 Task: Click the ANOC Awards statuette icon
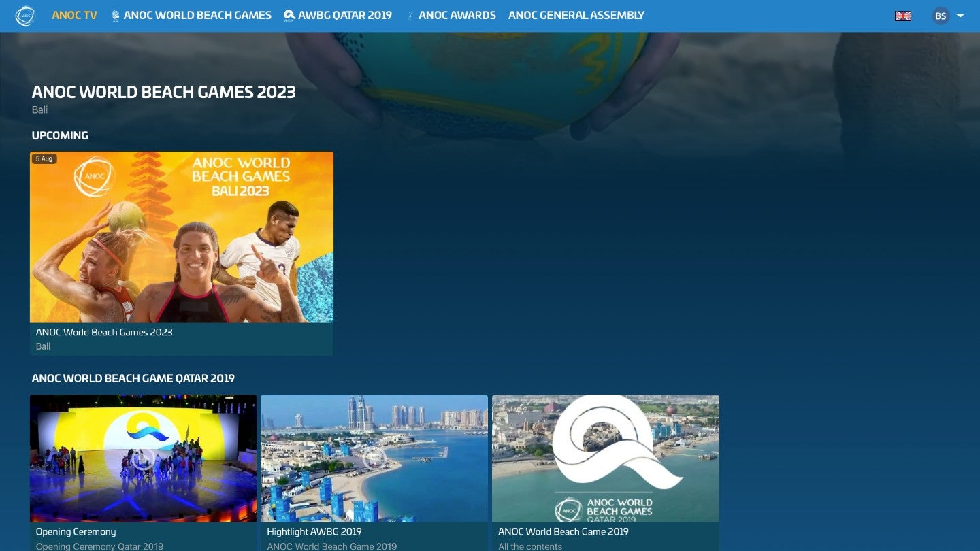click(x=410, y=15)
